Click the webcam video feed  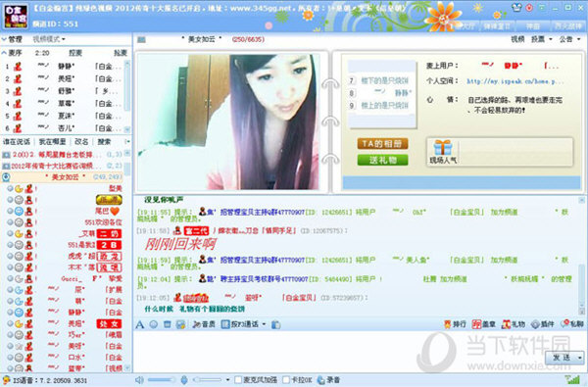(x=228, y=122)
